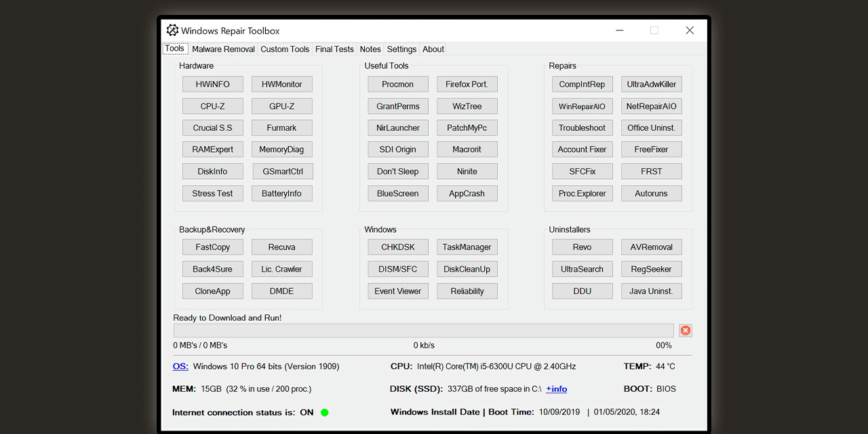This screenshot has width=868, height=434.
Task: Run the HWMonitor tool
Action: click(x=282, y=84)
